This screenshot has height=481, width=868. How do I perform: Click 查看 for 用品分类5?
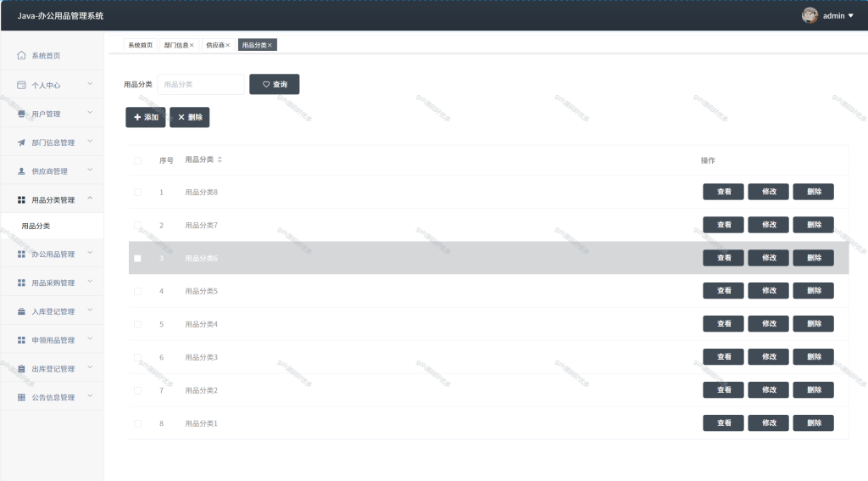(724, 290)
